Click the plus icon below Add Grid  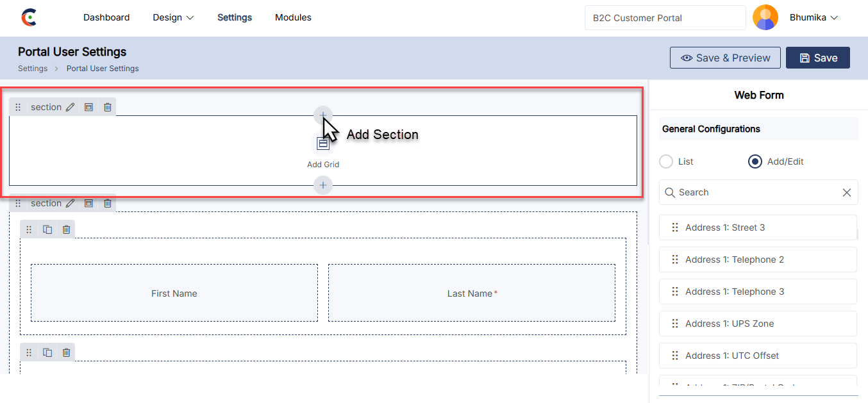tap(323, 185)
